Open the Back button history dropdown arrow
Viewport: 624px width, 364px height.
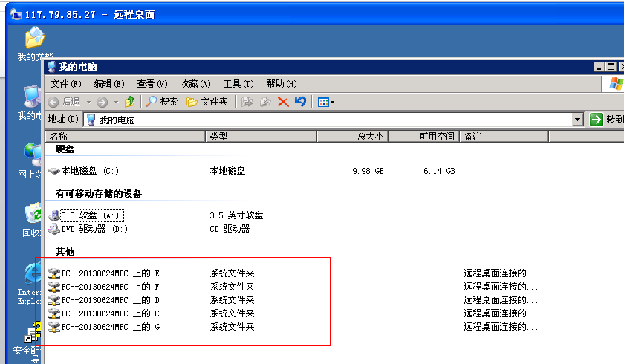(x=88, y=102)
